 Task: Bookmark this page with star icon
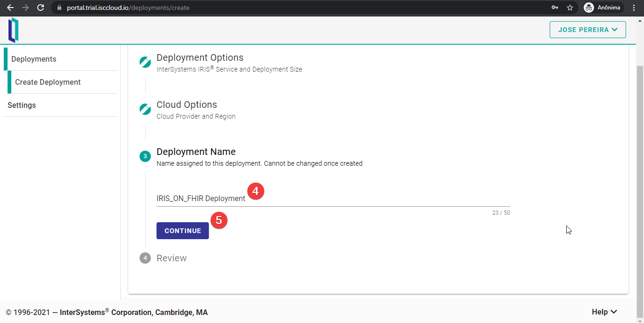[570, 8]
